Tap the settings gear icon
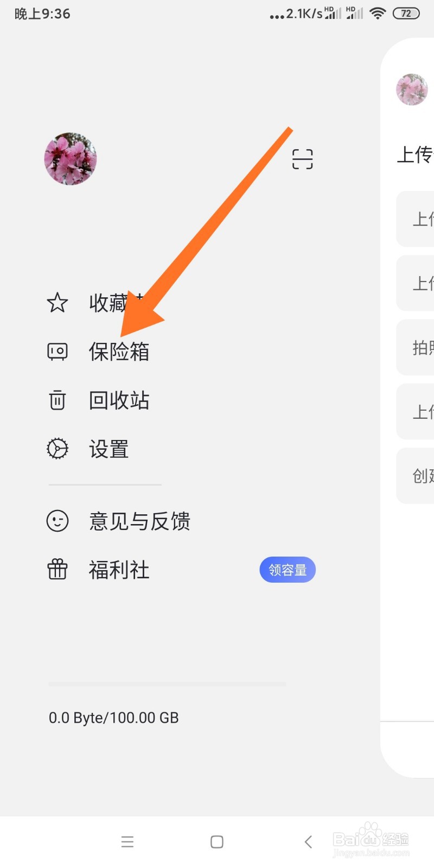This screenshot has width=434, height=868. click(x=58, y=449)
